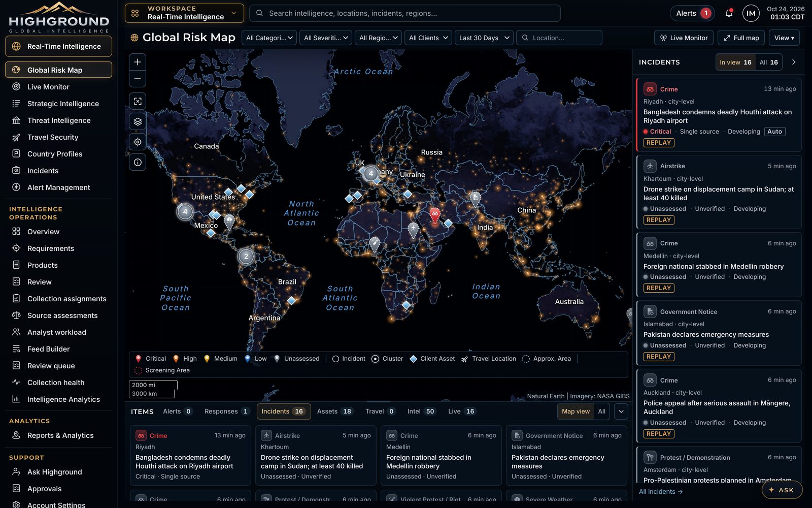Switch incidents list to In view 16
Viewport: 812px width, 508px height.
click(x=735, y=62)
